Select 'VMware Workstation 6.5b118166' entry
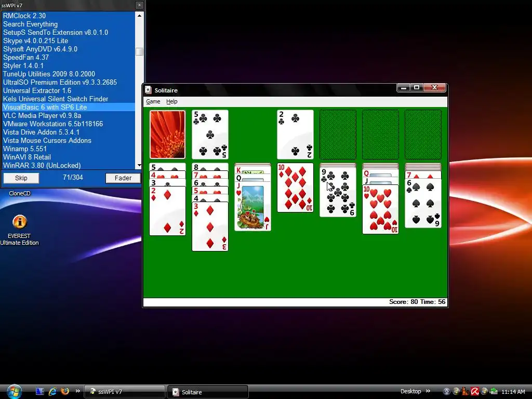 [68, 124]
